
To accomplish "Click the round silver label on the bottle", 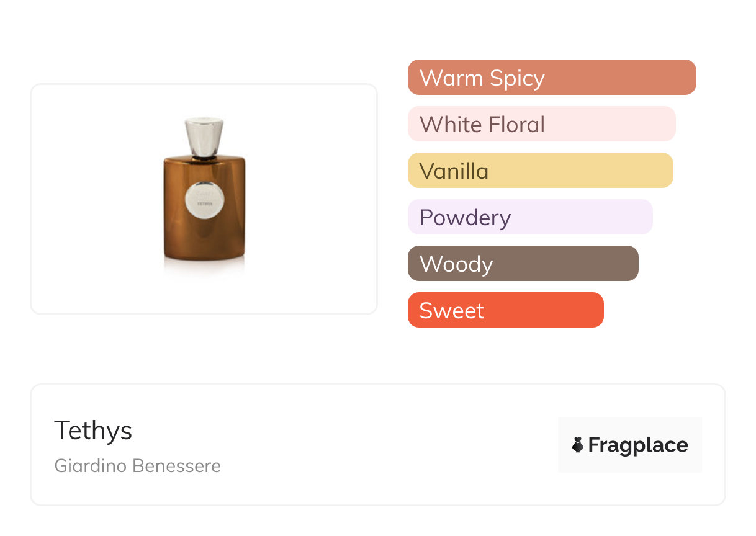I will coord(204,196).
